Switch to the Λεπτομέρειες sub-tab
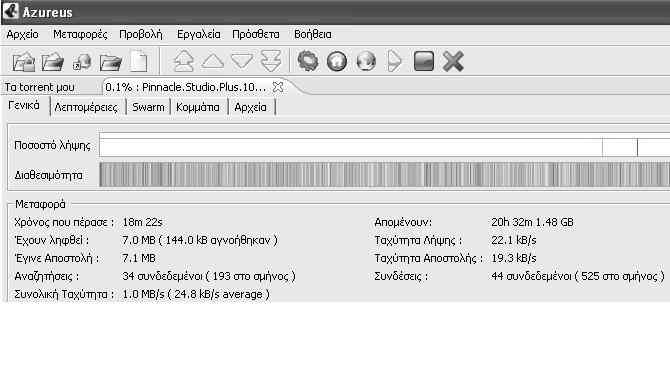Image resolution: width=670 pixels, height=384 pixels. coord(86,107)
